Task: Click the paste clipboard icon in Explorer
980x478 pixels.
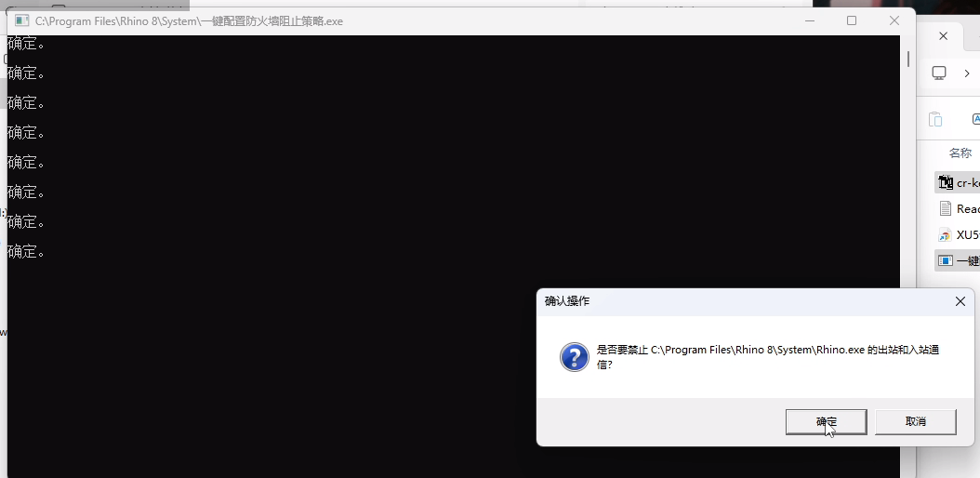Action: coord(935,119)
